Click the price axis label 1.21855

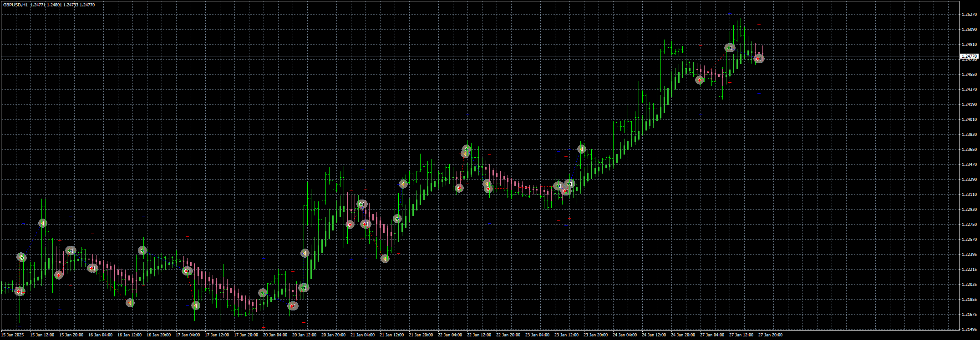coord(969,300)
